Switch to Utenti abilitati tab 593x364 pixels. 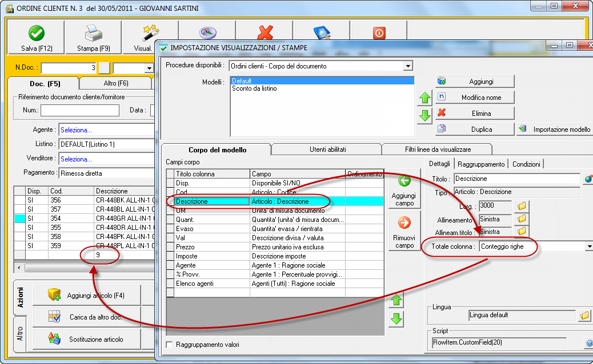point(327,149)
